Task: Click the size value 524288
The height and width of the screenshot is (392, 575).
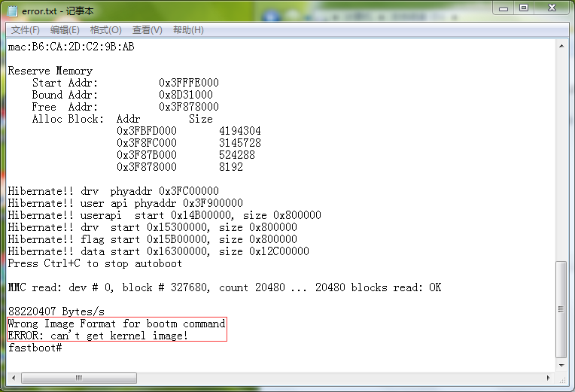Action: (x=237, y=155)
